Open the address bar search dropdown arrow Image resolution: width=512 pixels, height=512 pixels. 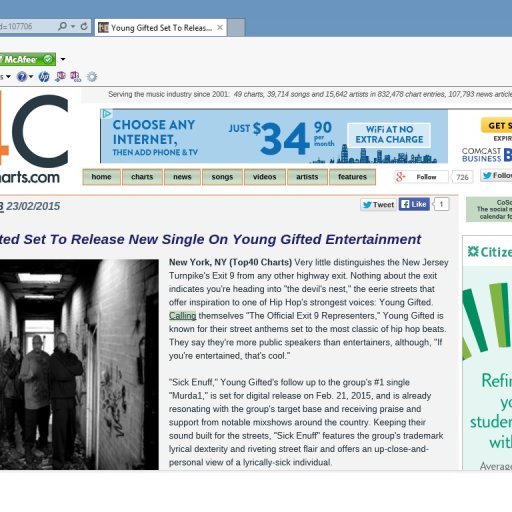tap(73, 26)
